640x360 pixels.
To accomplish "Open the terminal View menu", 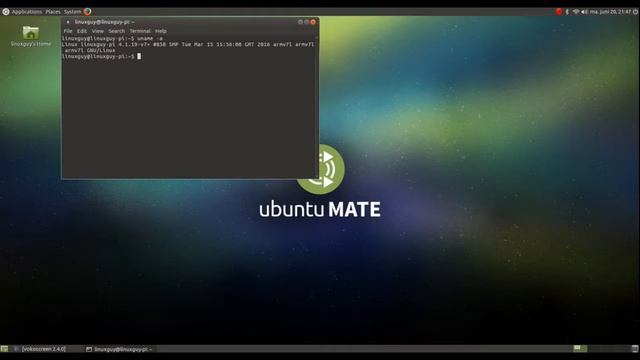I will 97,31.
